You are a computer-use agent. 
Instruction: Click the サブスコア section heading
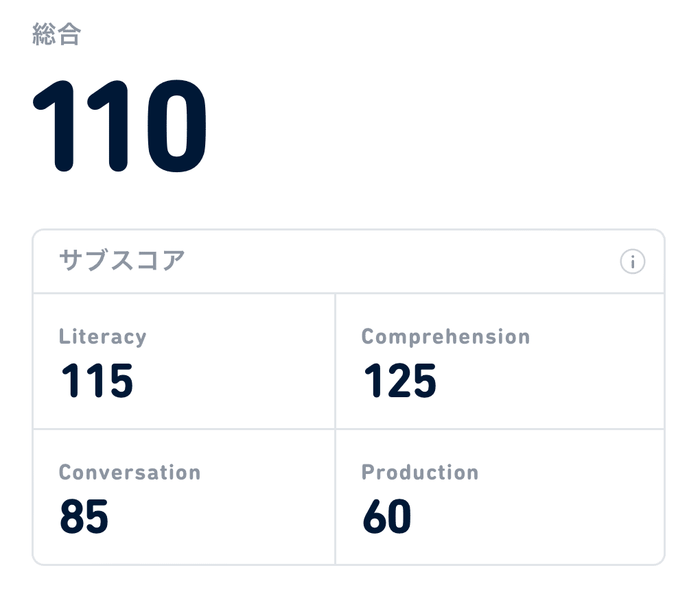click(122, 261)
